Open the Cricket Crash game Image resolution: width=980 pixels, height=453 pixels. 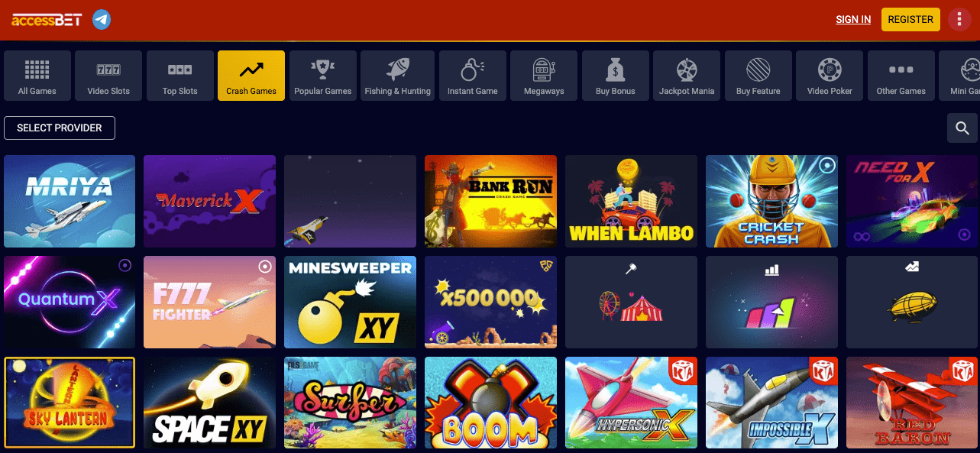click(x=771, y=202)
